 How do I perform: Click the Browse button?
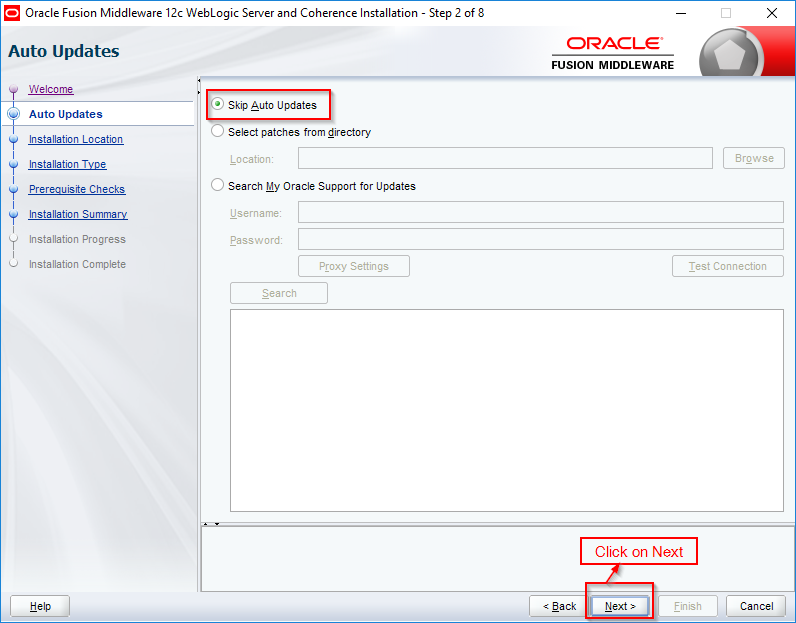pos(754,158)
